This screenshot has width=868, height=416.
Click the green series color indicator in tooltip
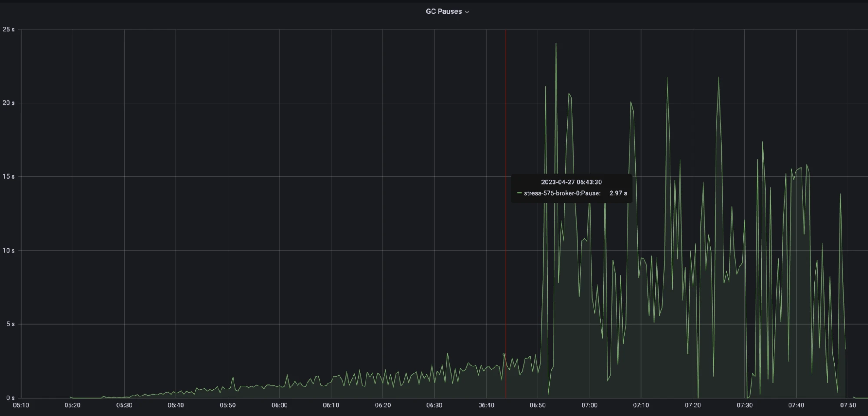pyautogui.click(x=519, y=193)
